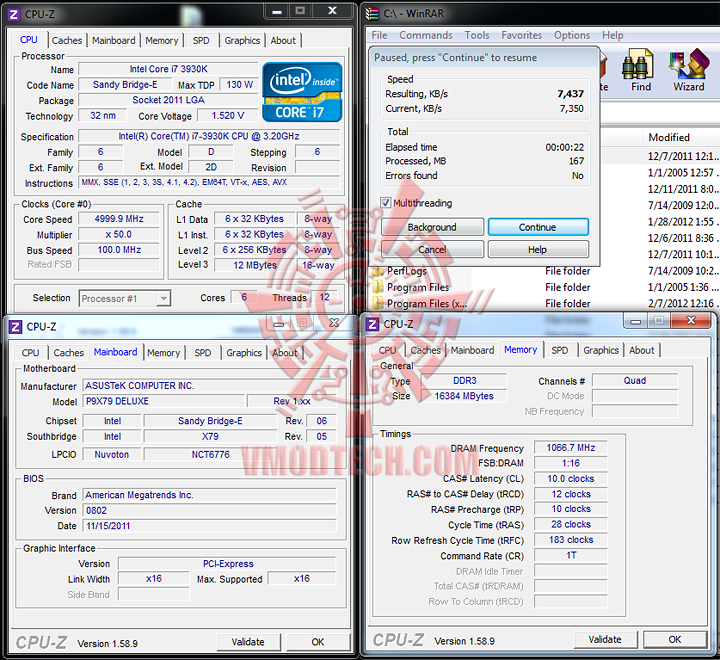Select Graphics tab in Mainboard CPU-Z window
The height and width of the screenshot is (660, 720).
(x=244, y=353)
